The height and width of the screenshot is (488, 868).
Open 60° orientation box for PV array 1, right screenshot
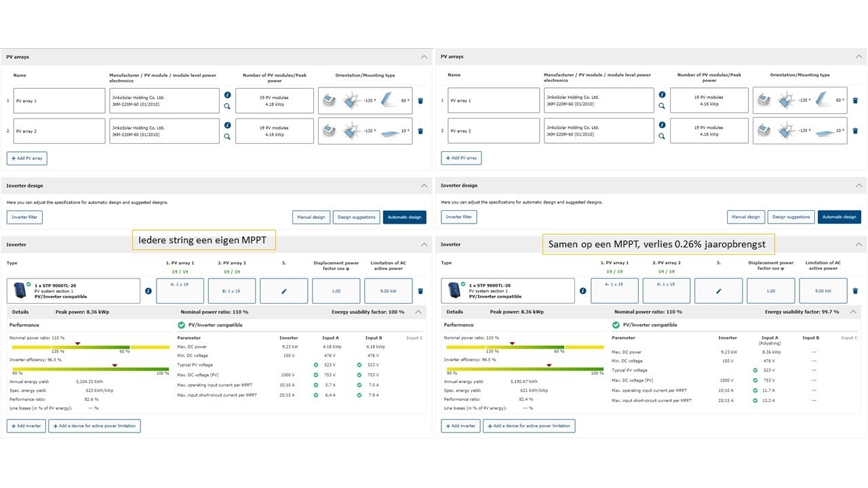800,100
